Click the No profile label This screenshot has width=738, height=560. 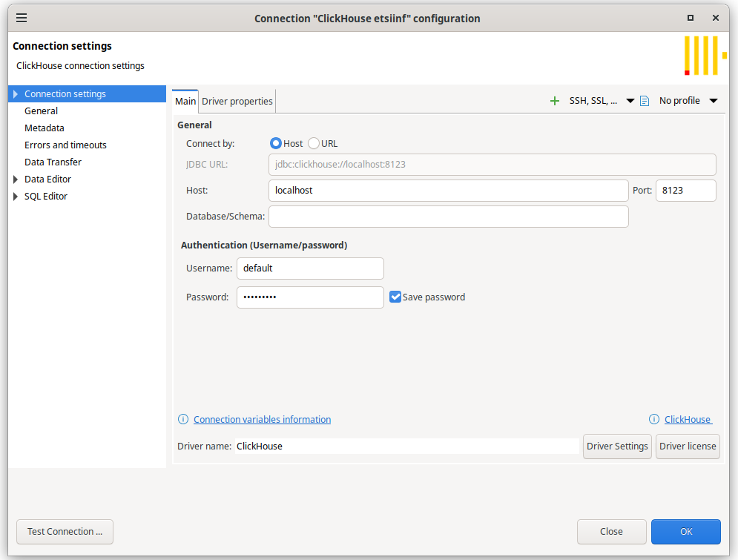[x=679, y=101]
